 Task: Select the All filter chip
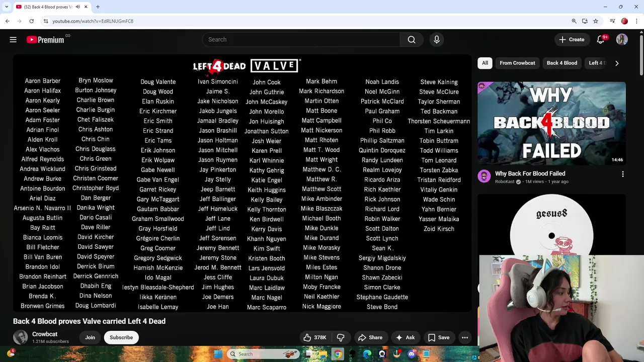pyautogui.click(x=485, y=63)
